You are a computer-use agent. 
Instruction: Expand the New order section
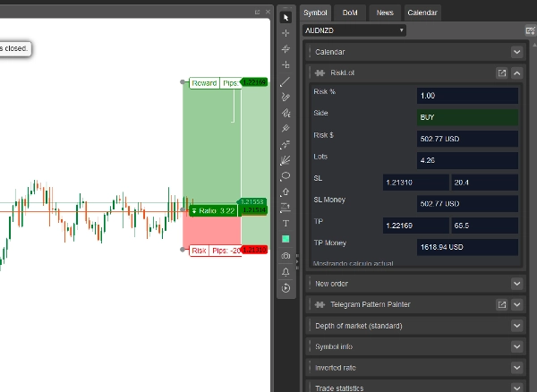click(516, 284)
